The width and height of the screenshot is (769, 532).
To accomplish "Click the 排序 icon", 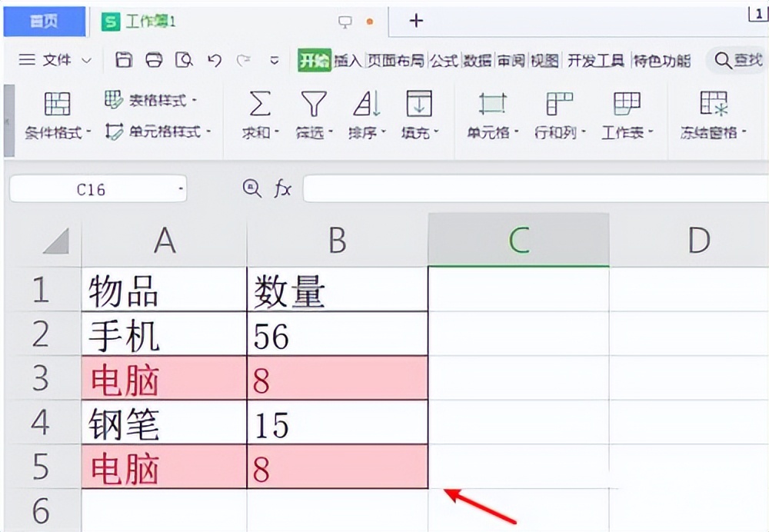I will [x=367, y=104].
